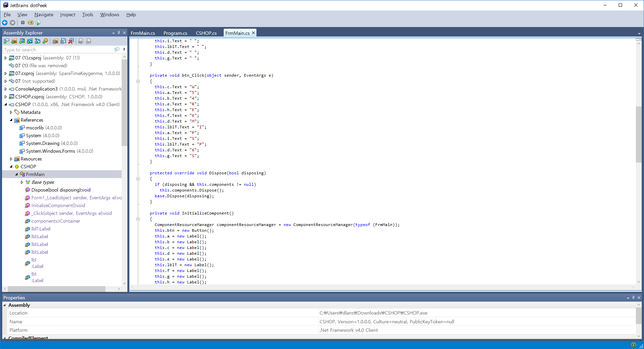Close the Properties panel
644x349 pixels.
[x=639, y=298]
